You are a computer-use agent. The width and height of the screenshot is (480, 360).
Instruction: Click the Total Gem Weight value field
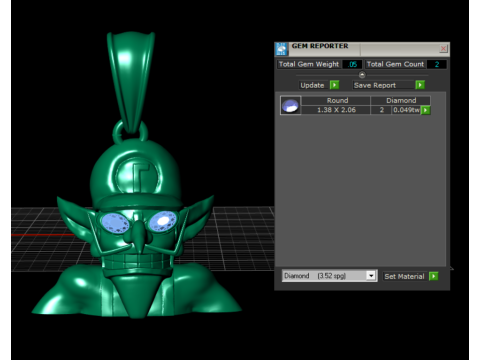tap(352, 64)
